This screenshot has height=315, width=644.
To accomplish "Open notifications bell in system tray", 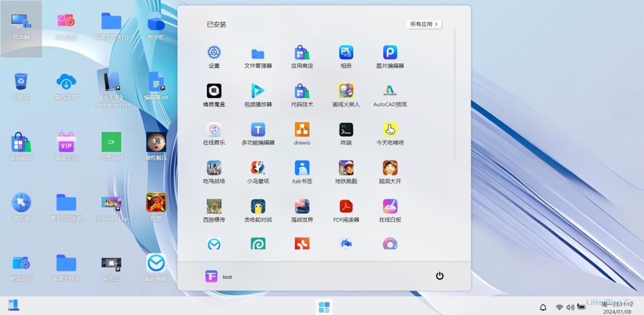I will click(543, 307).
